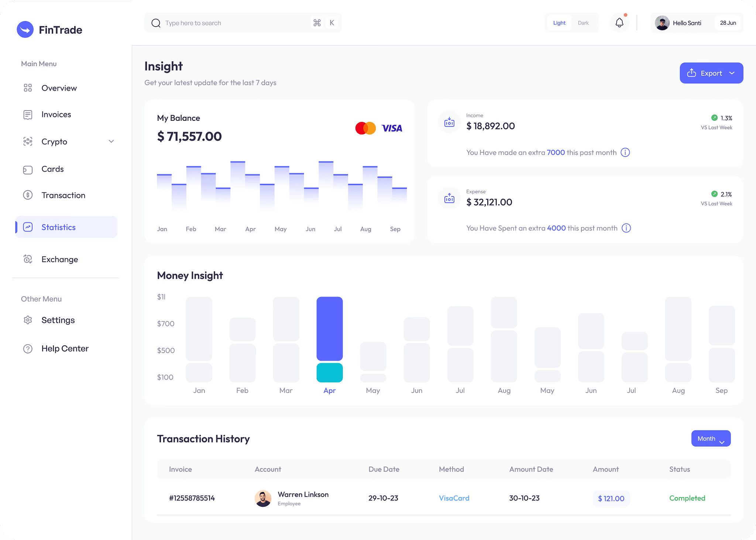Select the highlighted Apr purple bar
The image size is (756, 540).
pyautogui.click(x=329, y=328)
